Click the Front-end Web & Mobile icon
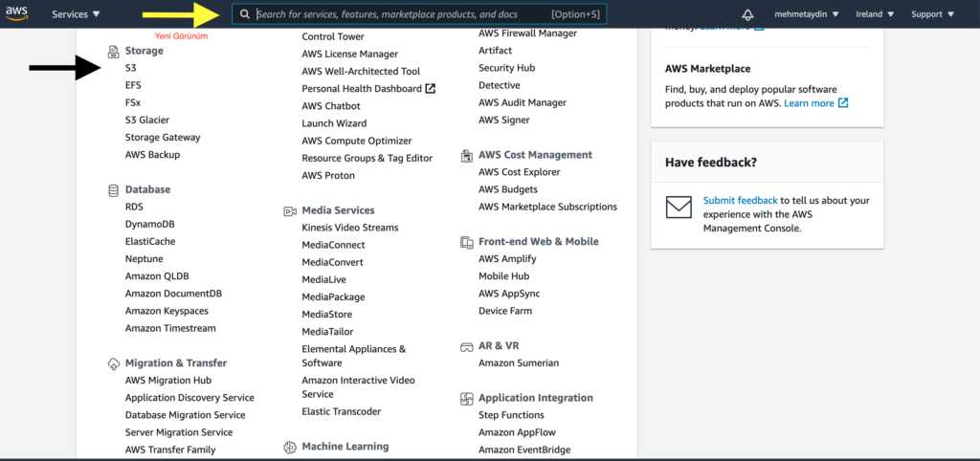The image size is (980, 461). [x=466, y=242]
